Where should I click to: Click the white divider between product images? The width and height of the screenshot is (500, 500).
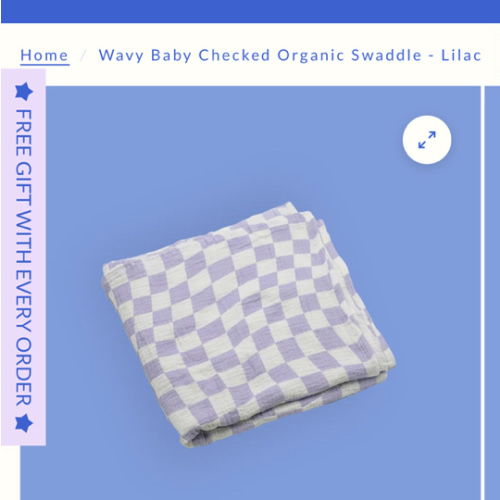482,293
